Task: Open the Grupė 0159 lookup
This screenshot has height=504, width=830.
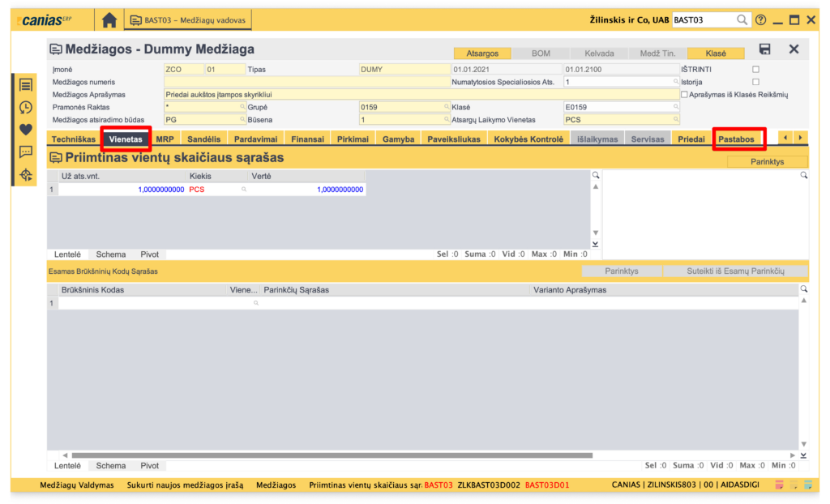Action: [446, 107]
